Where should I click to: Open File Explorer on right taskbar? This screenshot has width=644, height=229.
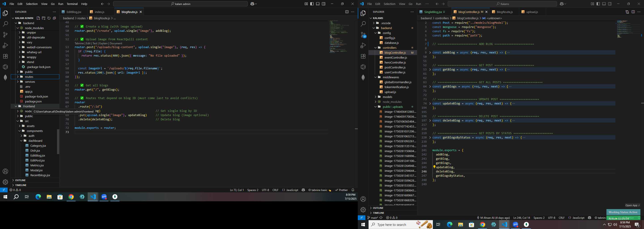pyautogui.click(x=460, y=225)
